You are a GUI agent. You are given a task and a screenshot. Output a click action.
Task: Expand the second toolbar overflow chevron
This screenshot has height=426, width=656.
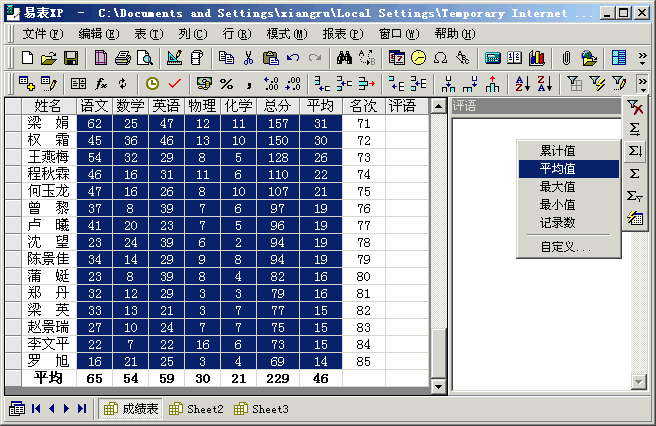(641, 83)
